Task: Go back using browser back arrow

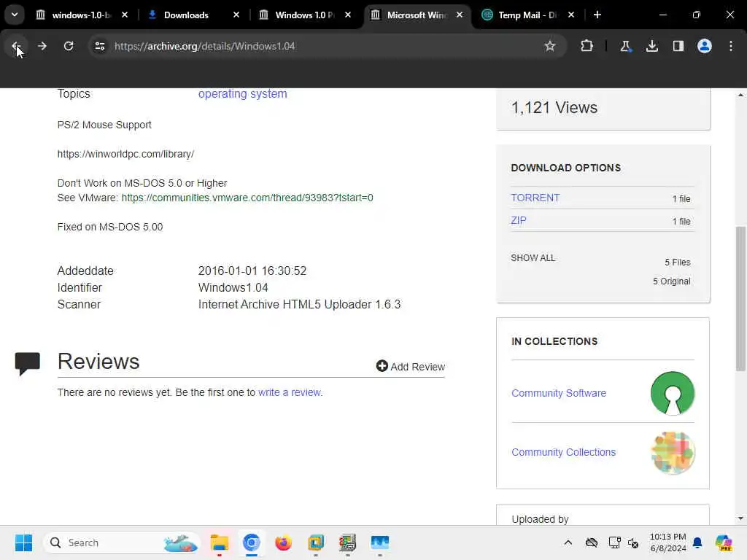Action: pyautogui.click(x=16, y=46)
